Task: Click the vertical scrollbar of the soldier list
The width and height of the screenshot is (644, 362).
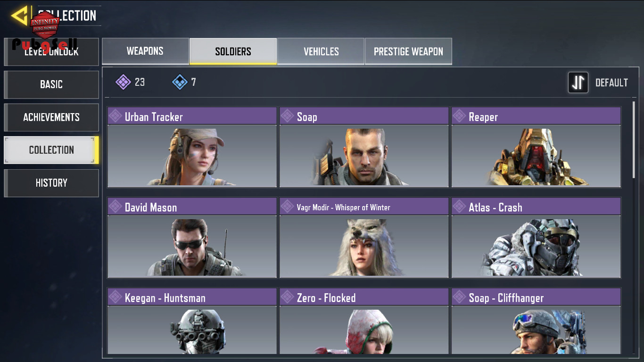Action: [635, 140]
